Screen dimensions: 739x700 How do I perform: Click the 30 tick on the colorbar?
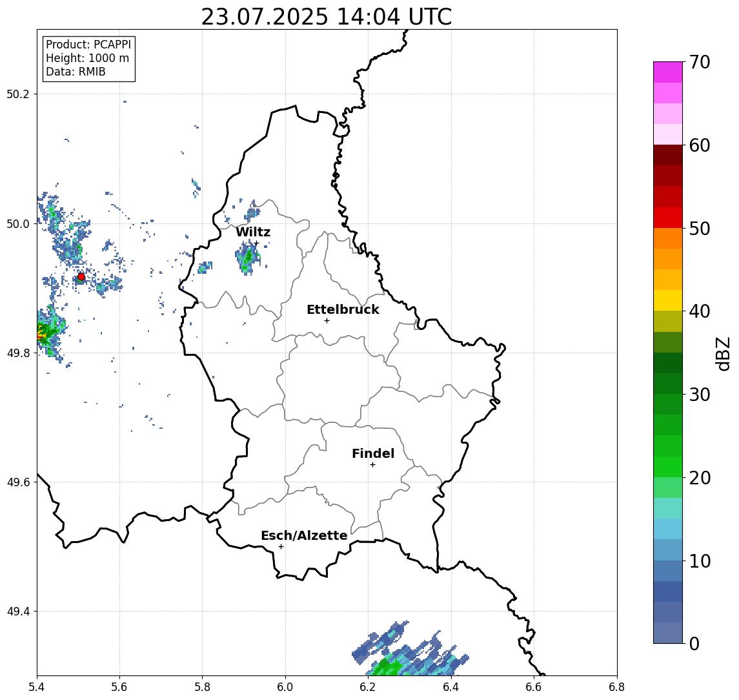coord(700,395)
